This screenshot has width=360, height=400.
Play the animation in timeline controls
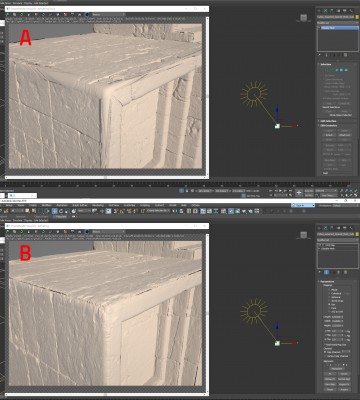pyautogui.click(x=280, y=190)
